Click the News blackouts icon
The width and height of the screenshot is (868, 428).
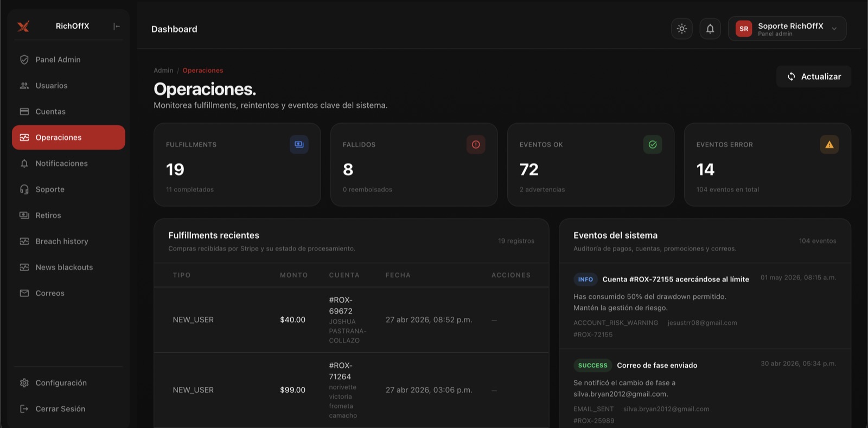pos(24,267)
